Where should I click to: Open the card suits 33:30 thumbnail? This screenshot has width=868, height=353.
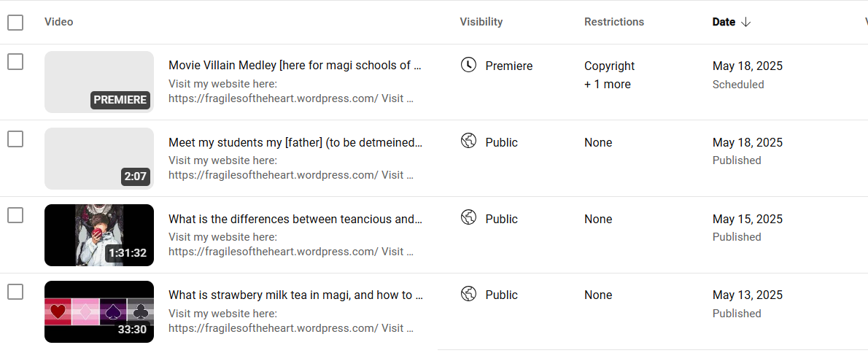click(x=99, y=311)
